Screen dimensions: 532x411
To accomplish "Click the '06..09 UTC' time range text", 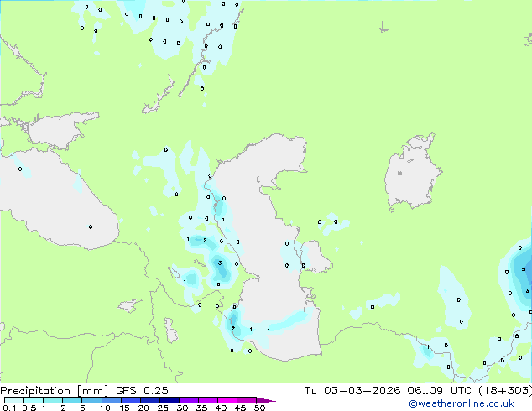I will point(440,391).
